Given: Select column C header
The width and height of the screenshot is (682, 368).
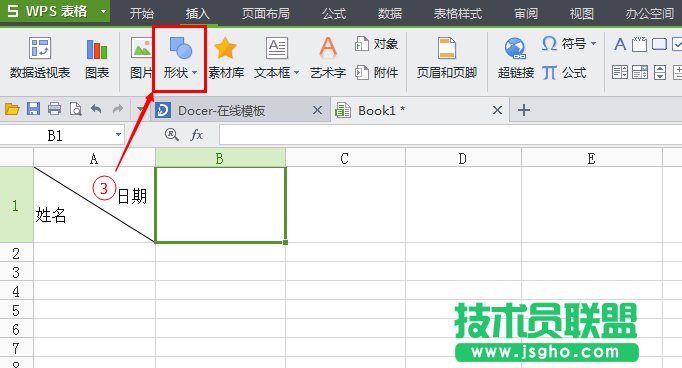Looking at the screenshot, I should click(345, 158).
